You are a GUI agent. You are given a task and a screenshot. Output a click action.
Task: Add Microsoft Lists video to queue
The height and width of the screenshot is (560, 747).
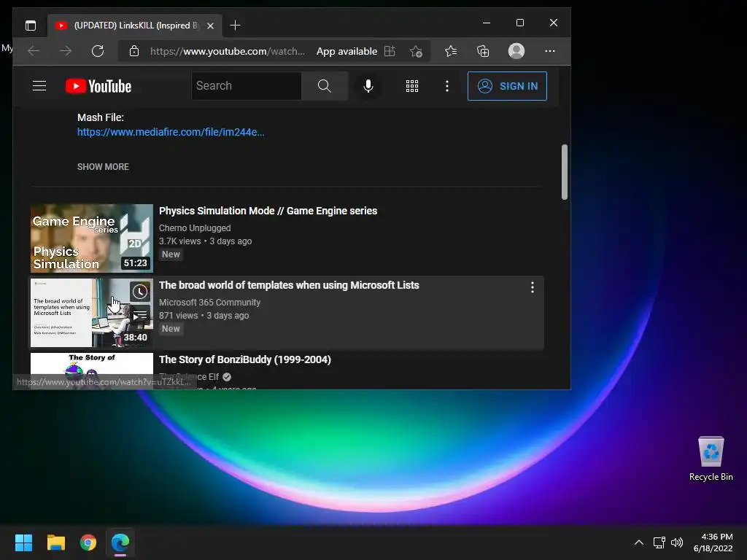click(x=140, y=315)
